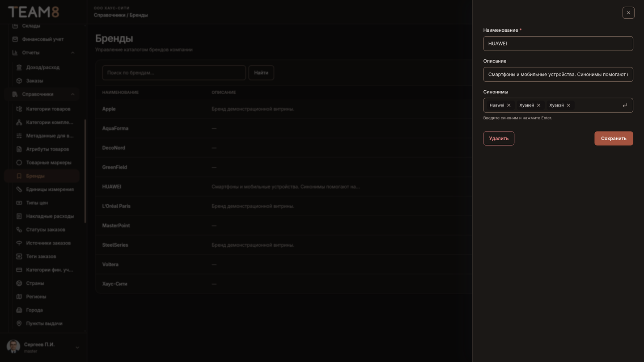Click the sidebar scrollbar
This screenshot has width=644, height=362.
85,171
